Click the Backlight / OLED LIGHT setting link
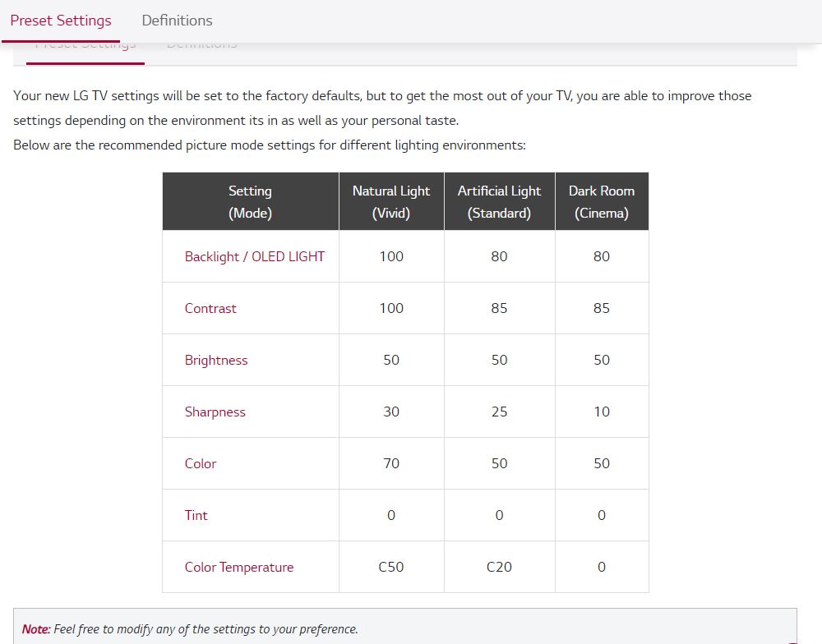The width and height of the screenshot is (822, 644). tap(254, 256)
